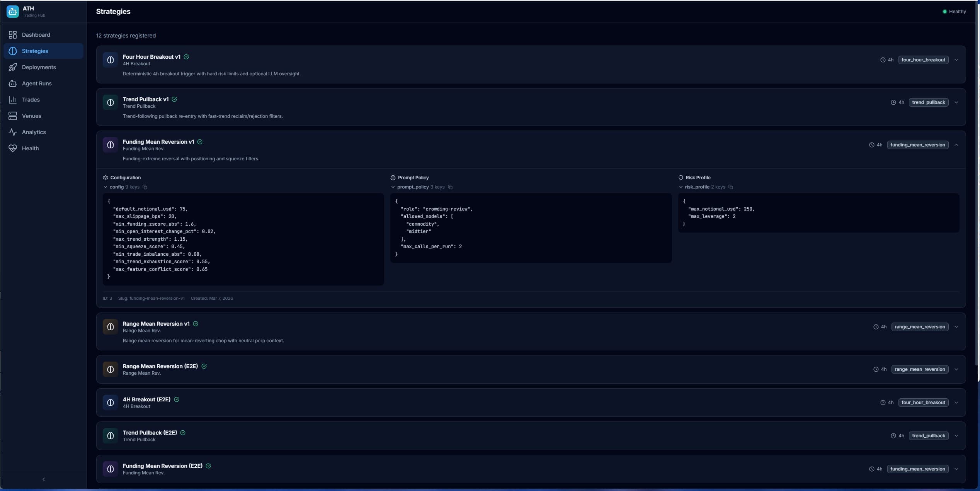Collapse the risk_profile 2 keys tree
The width and height of the screenshot is (980, 491).
click(681, 187)
